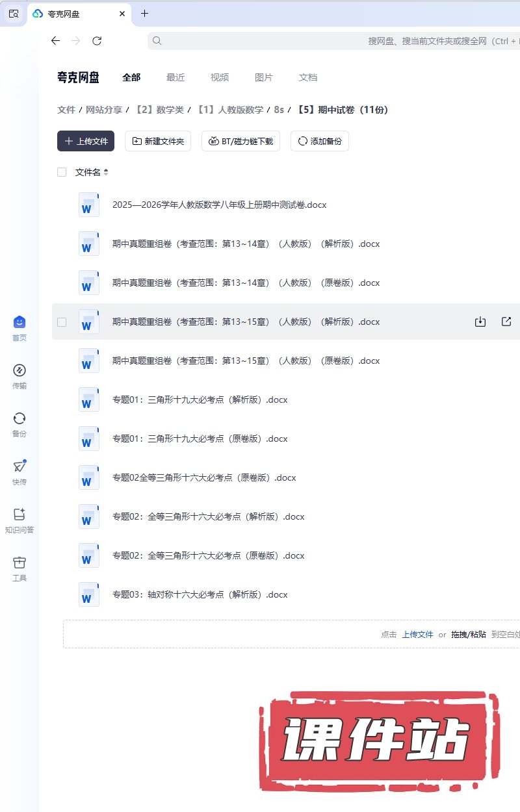Open the 工具 tools sidebar icon

(19, 563)
